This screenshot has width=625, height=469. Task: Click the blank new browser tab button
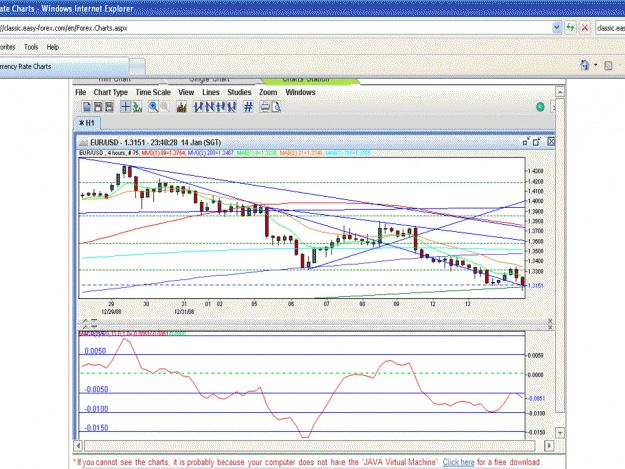(x=137, y=66)
